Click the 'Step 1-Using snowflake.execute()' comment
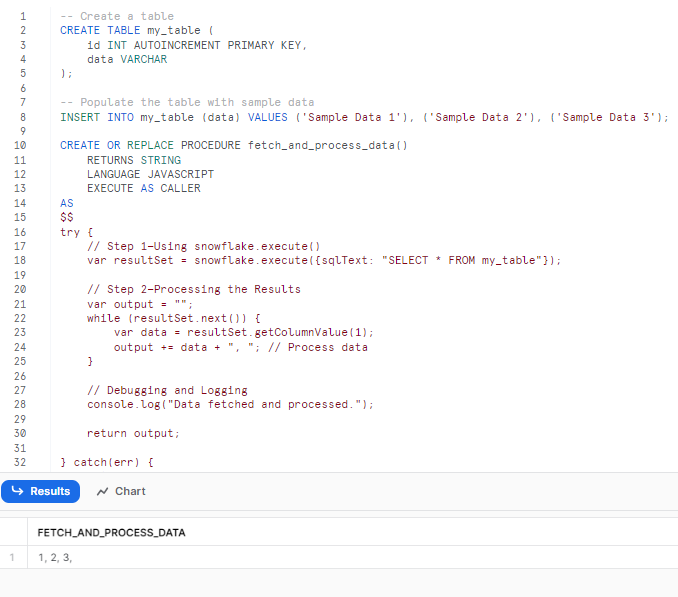Screen dimensions: 678x597 [x=204, y=246]
